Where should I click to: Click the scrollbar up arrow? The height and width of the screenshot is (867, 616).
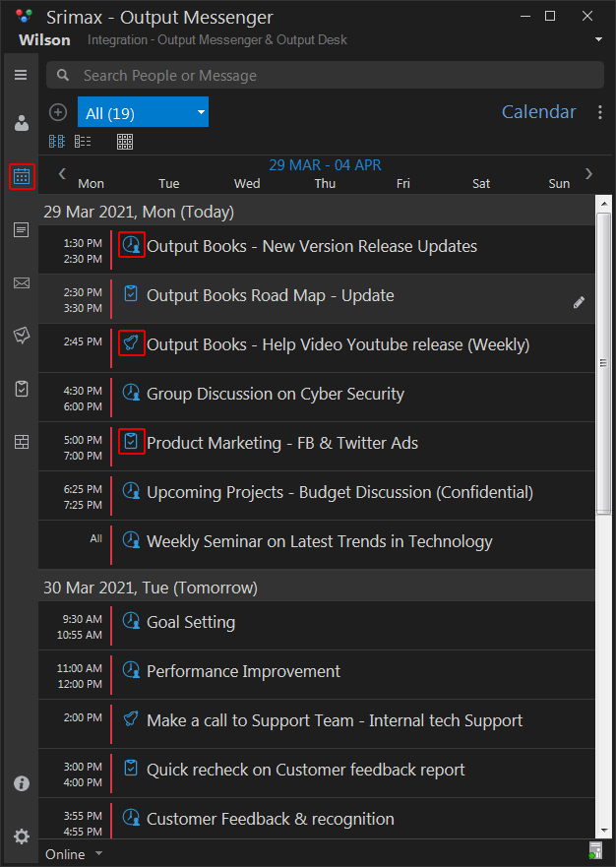[x=604, y=204]
